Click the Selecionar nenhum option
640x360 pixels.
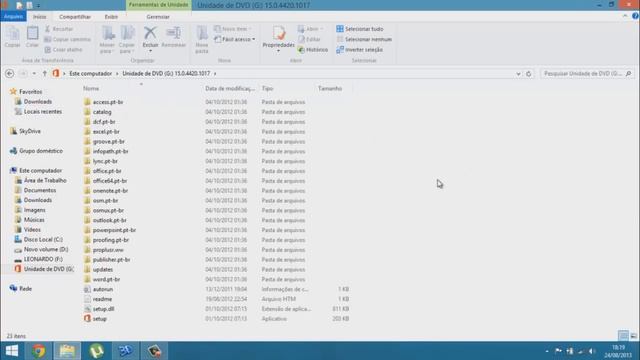pyautogui.click(x=364, y=39)
